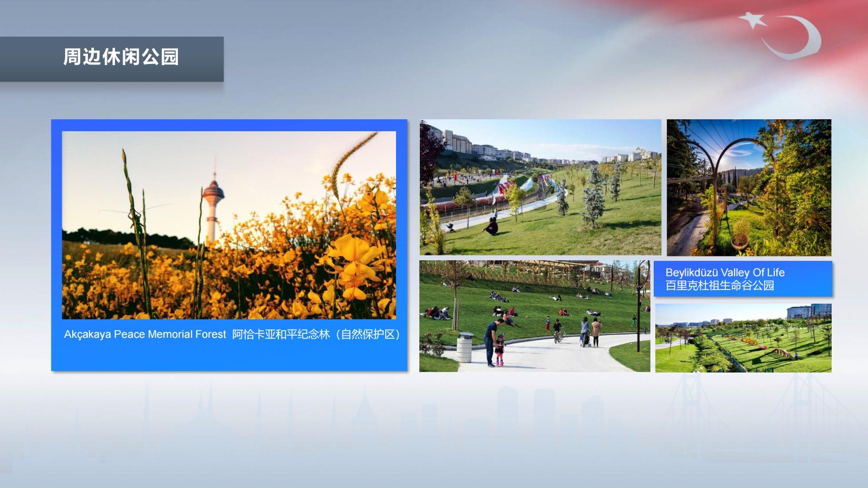The width and height of the screenshot is (868, 488).
Task: Click the Akçakaya Peace Memorial Forest caption
Action: click(x=145, y=335)
